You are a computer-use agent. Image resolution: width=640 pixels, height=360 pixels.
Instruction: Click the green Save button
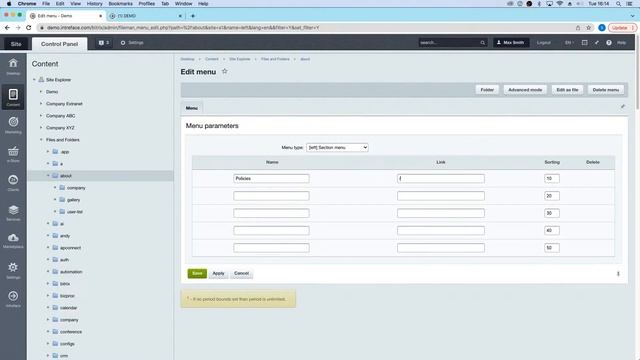point(197,273)
